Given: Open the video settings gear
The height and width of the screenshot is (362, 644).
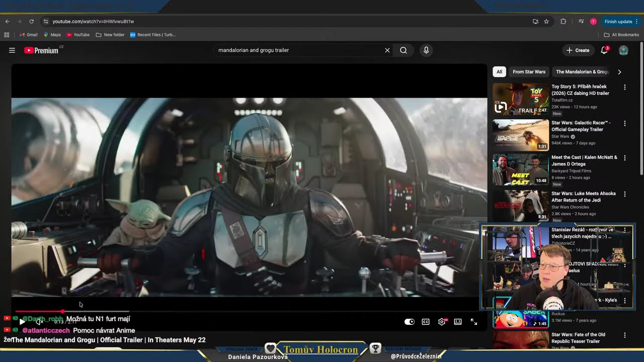Looking at the screenshot, I should tap(442, 322).
